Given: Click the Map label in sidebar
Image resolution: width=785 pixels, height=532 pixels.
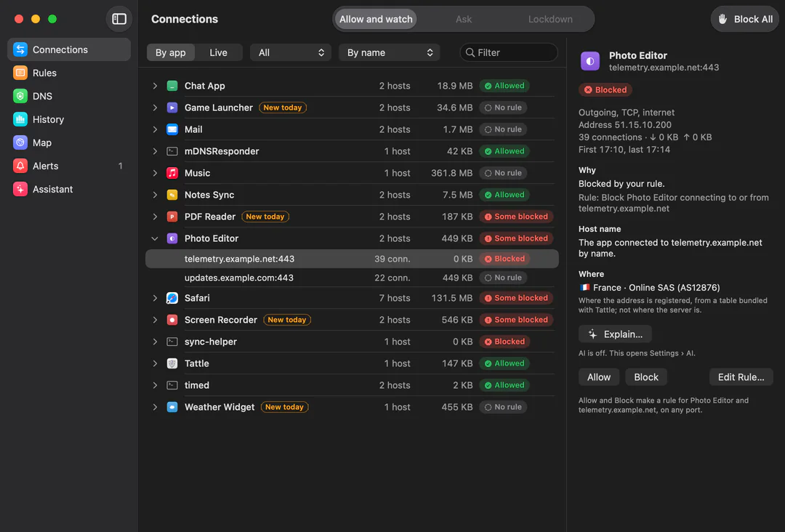Looking at the screenshot, I should point(42,142).
